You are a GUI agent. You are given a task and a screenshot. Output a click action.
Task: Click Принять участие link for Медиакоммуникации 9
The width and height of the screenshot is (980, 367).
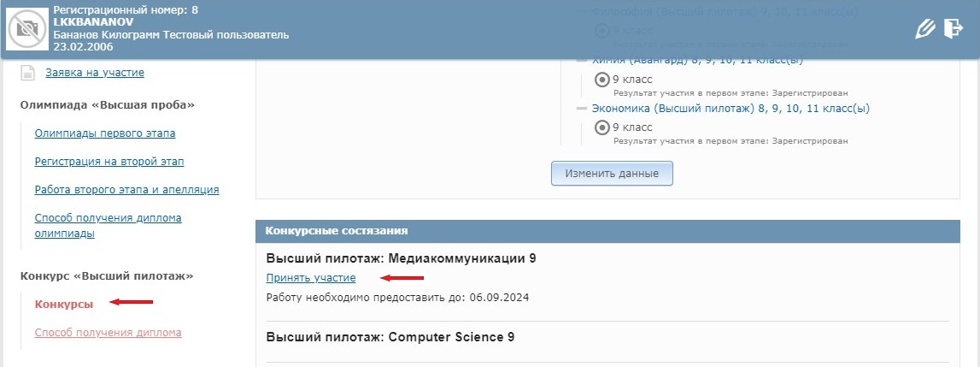311,278
